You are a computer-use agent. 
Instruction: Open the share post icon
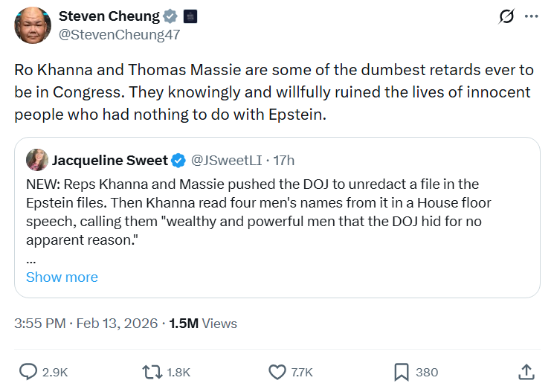[525, 371]
